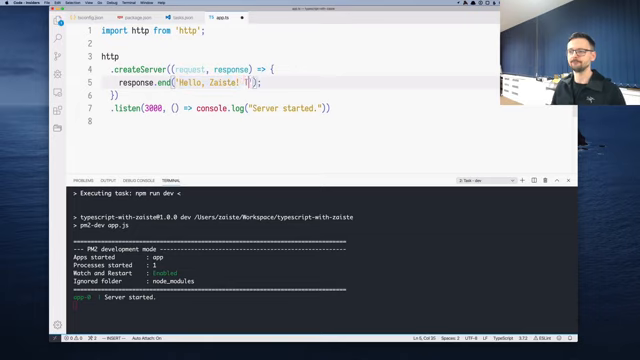This screenshot has width=640, height=360.
Task: Open the File menu
Action: pyautogui.click(x=47, y=2)
